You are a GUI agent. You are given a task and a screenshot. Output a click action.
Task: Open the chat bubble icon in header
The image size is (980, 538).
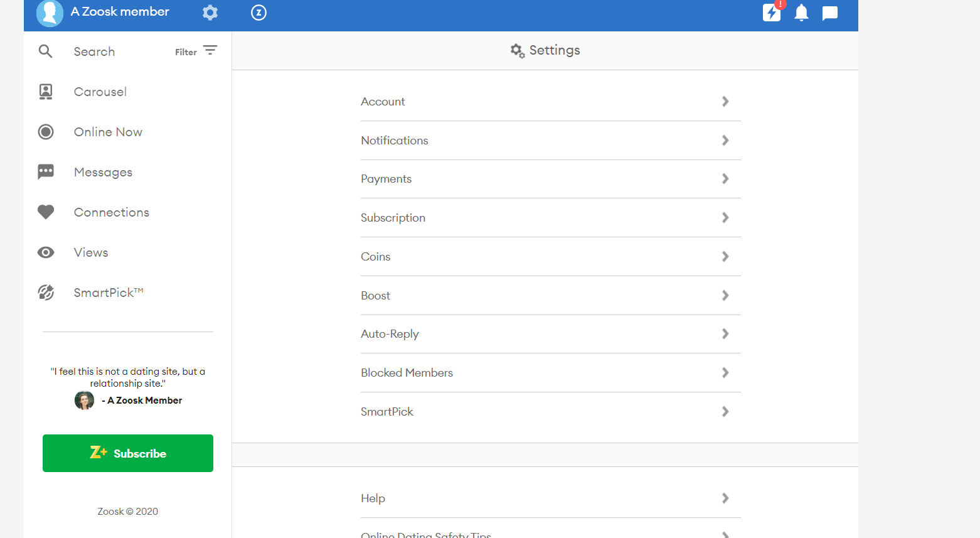pyautogui.click(x=830, y=13)
